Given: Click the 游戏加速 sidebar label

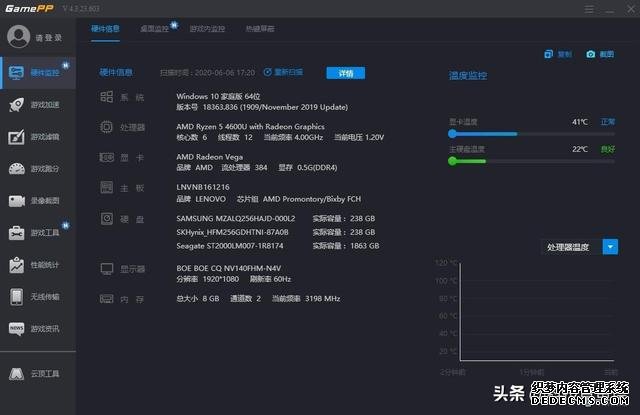Looking at the screenshot, I should (x=45, y=105).
